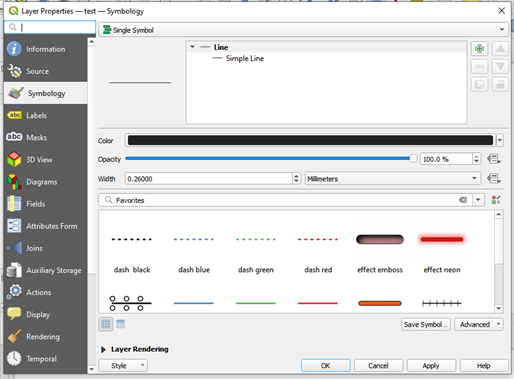
Task: Click the Cancel button
Action: [378, 366]
